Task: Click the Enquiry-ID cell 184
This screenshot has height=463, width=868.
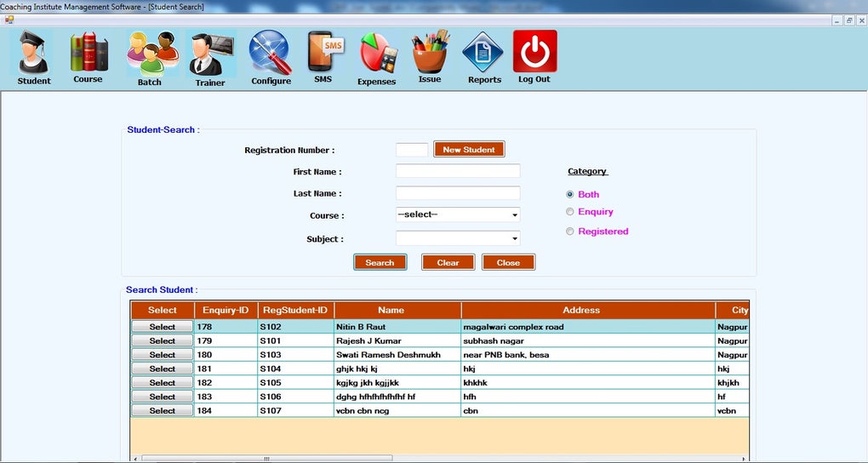Action: [226, 411]
